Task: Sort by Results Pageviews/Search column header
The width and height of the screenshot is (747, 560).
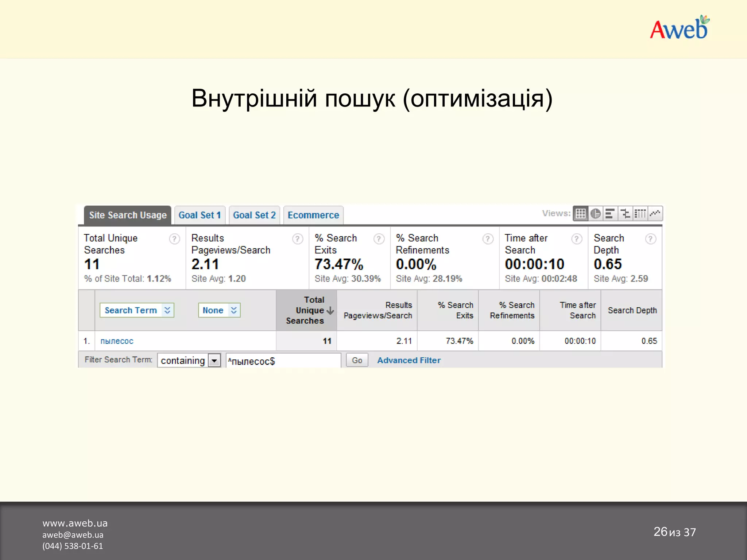Action: point(377,310)
